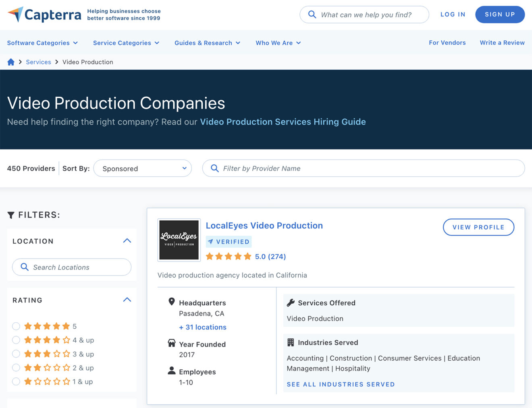Expand the Who We Are menu
Screen dimensions: 532x408
(x=278, y=43)
